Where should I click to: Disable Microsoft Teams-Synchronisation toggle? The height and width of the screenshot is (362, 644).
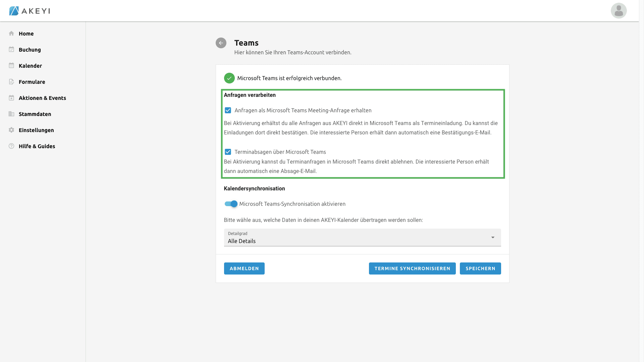(231, 204)
